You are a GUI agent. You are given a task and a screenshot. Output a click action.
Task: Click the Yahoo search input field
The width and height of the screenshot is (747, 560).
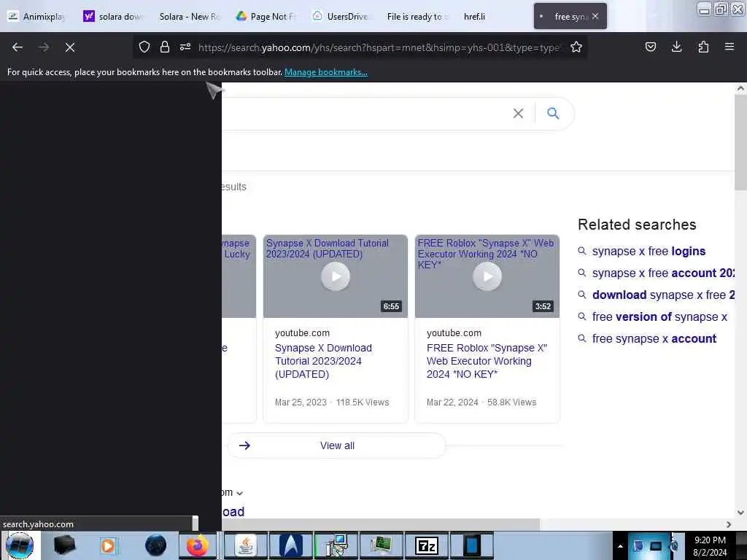pyautogui.click(x=365, y=113)
